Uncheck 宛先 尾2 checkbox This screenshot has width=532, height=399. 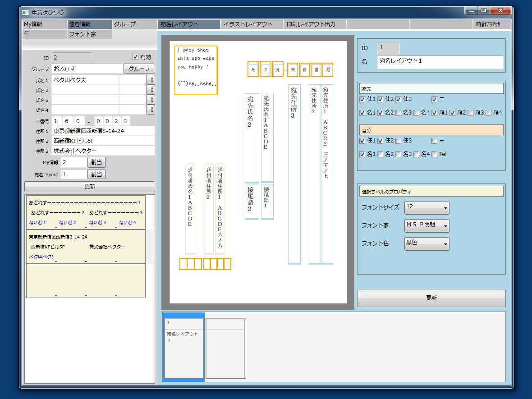(452, 113)
